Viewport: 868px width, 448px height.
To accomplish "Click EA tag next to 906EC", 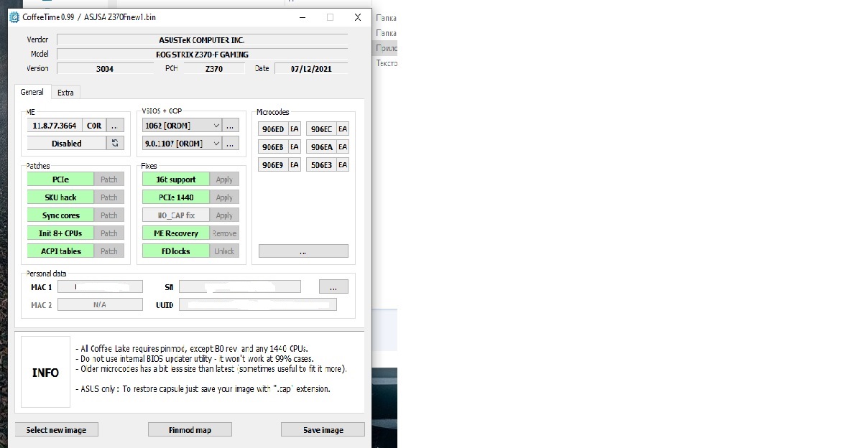I will [343, 129].
